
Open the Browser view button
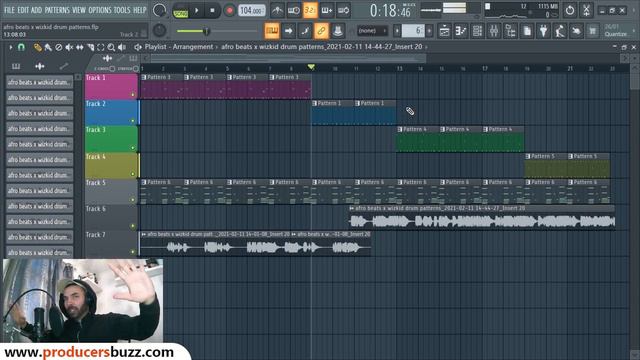click(x=511, y=31)
